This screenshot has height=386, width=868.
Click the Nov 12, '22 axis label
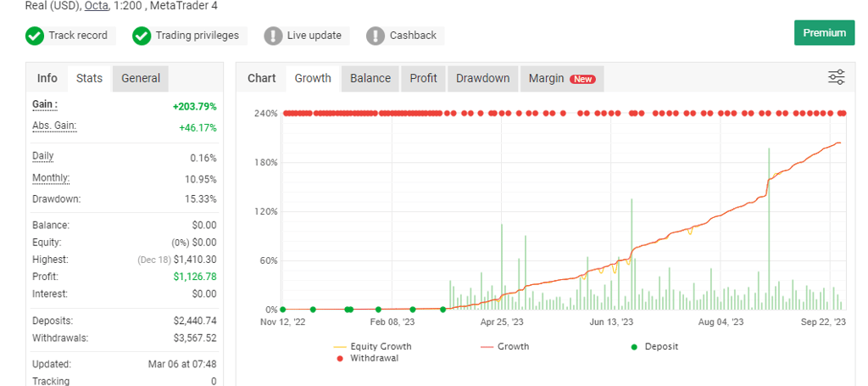tap(282, 322)
